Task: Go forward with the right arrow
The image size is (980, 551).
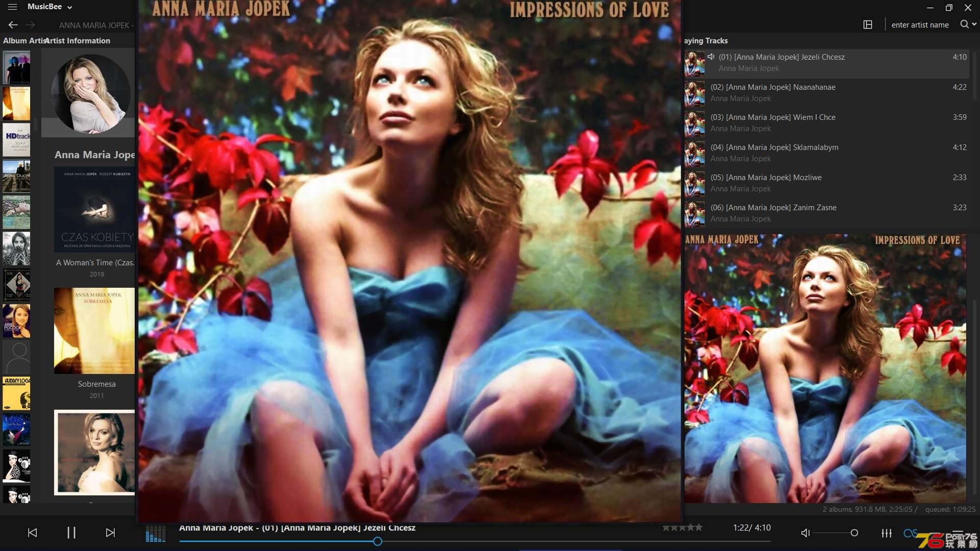Action: coord(31,24)
